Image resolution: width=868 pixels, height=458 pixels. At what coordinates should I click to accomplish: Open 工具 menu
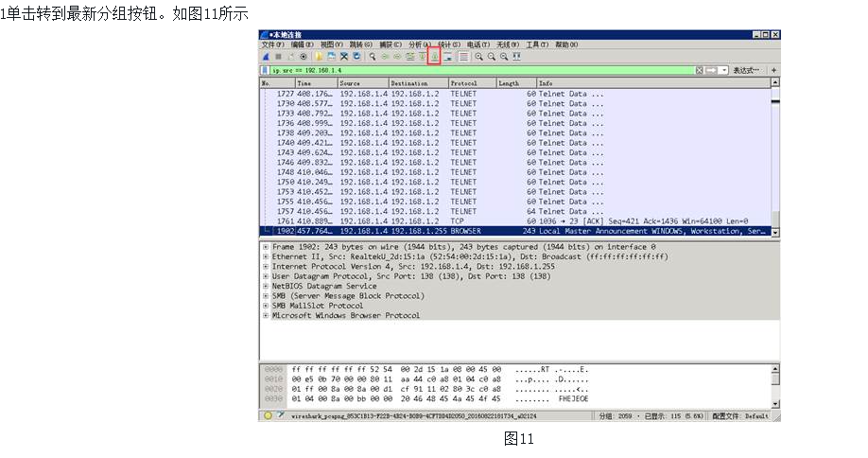point(537,44)
